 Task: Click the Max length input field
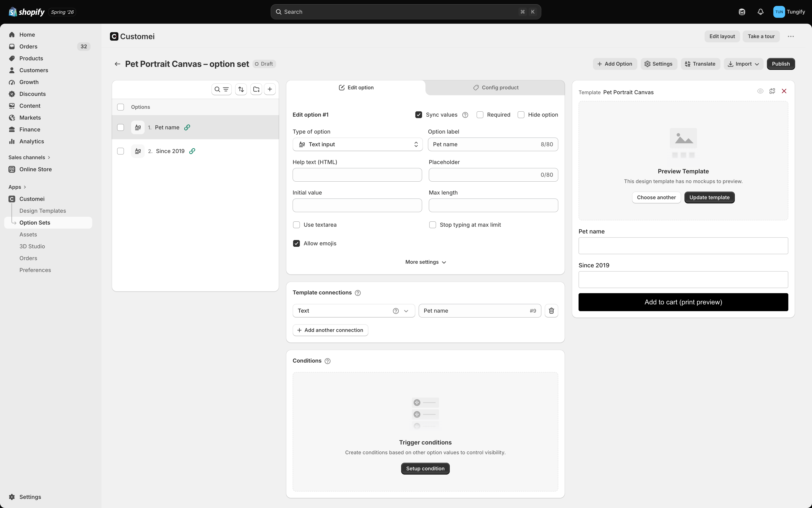tap(493, 205)
